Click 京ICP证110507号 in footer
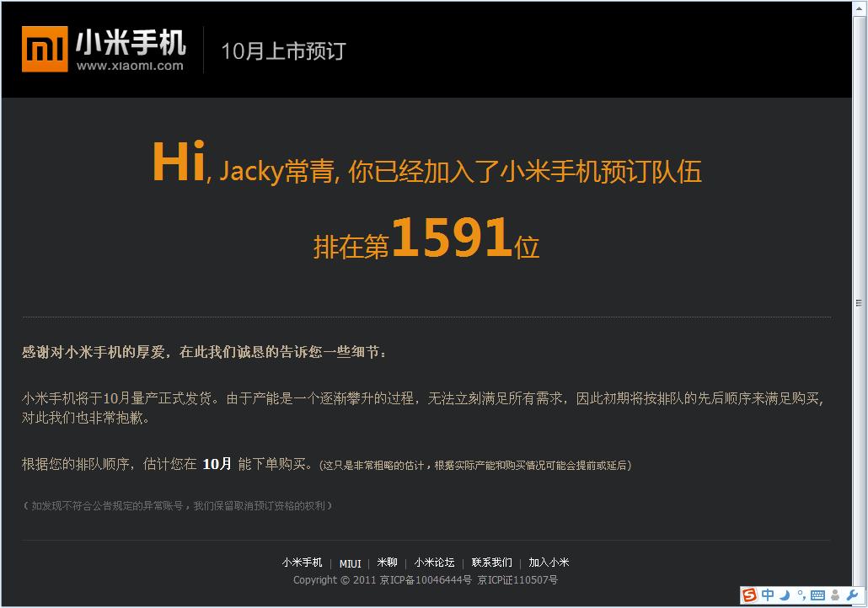Screen dimensions: 868x608 coord(517,579)
